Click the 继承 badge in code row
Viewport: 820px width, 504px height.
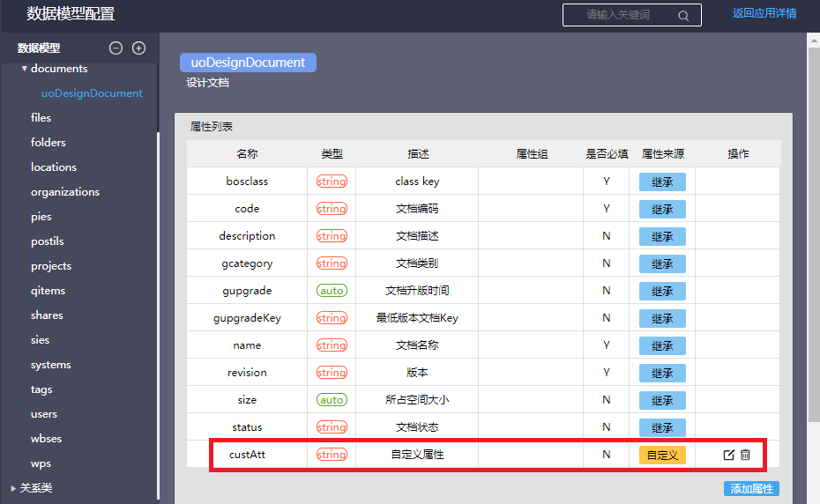(x=662, y=209)
